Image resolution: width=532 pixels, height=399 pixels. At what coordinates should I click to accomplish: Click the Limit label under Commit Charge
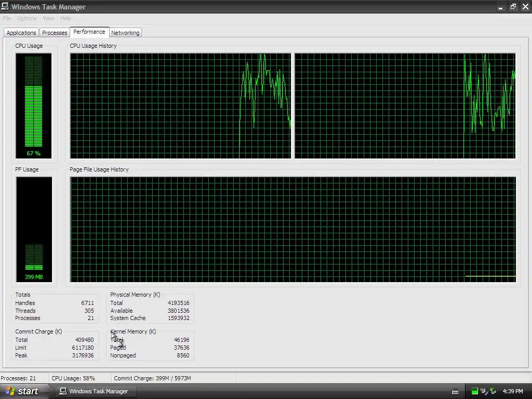21,348
